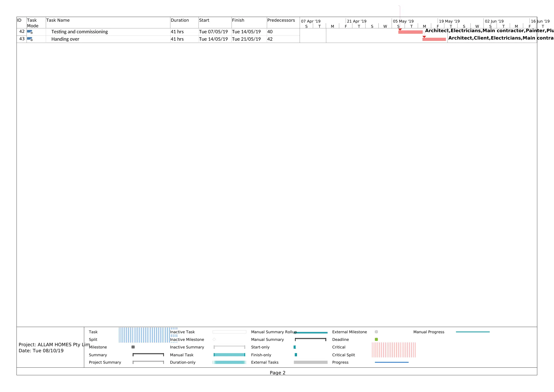Click the Manual Task teal swatch
Image resolution: width=554 pixels, height=392 pixels.
229,354
